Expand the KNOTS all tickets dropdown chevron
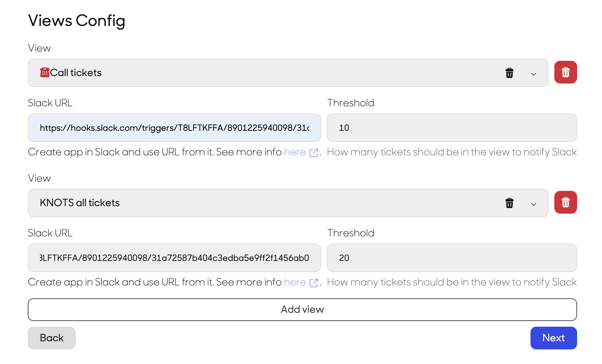The height and width of the screenshot is (364, 602). coord(534,204)
